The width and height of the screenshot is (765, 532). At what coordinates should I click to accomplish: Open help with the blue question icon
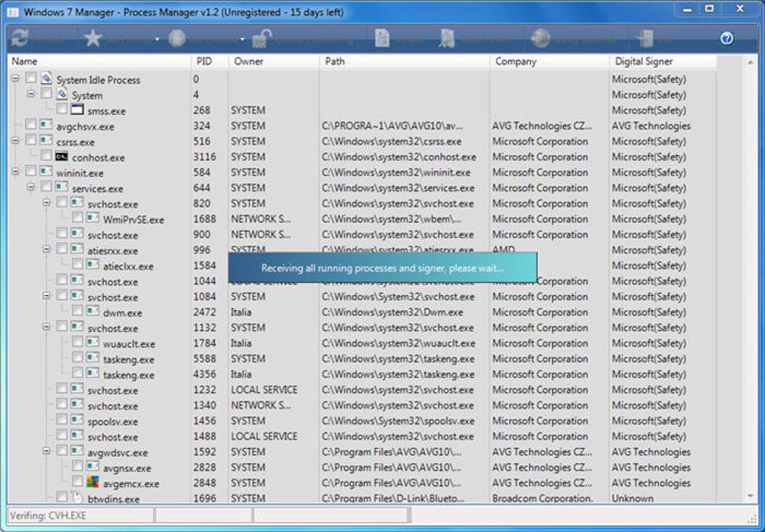coord(727,38)
